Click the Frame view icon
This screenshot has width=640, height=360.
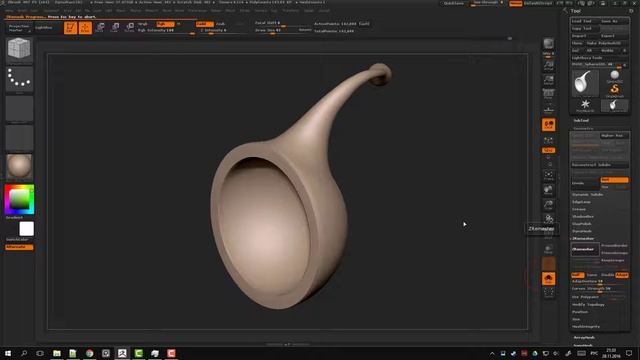tap(549, 176)
